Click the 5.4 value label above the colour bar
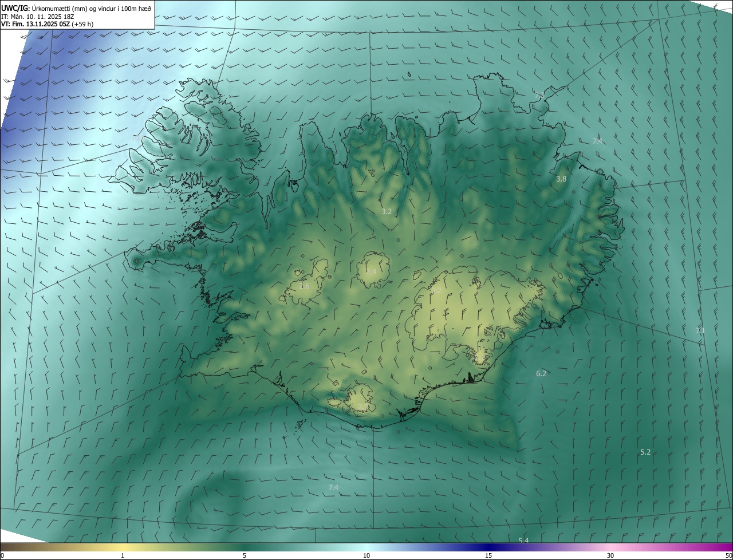This screenshot has width=733, height=560. (x=523, y=541)
